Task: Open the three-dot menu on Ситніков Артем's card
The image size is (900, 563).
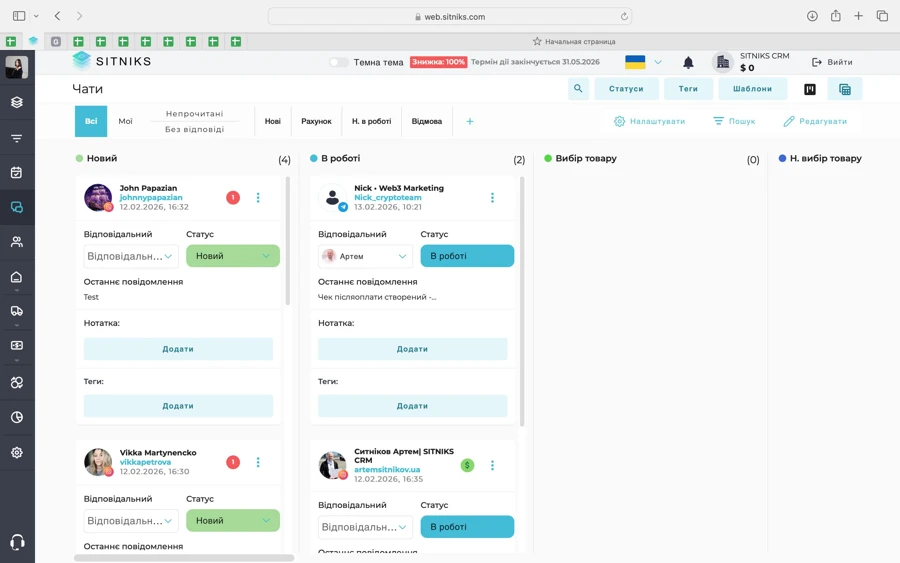Action: (x=492, y=465)
